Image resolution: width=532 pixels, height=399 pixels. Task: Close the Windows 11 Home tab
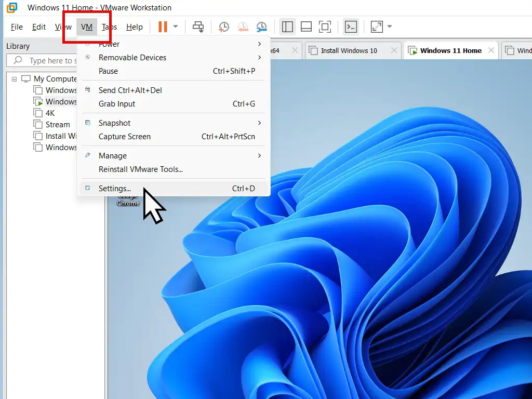click(491, 50)
